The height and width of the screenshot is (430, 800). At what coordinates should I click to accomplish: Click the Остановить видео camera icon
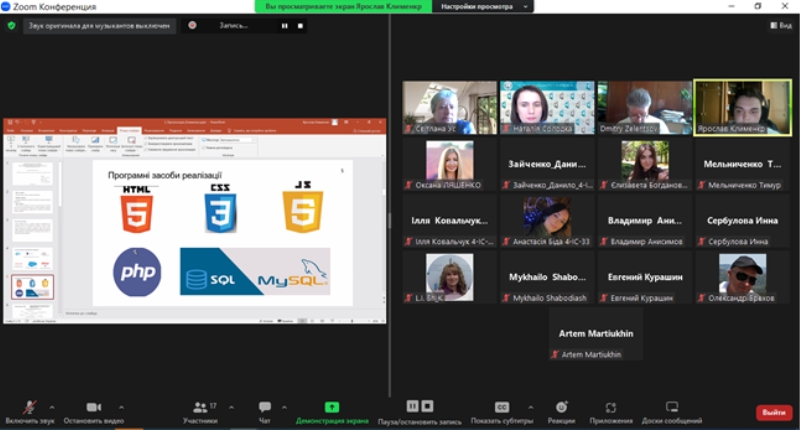(93, 407)
